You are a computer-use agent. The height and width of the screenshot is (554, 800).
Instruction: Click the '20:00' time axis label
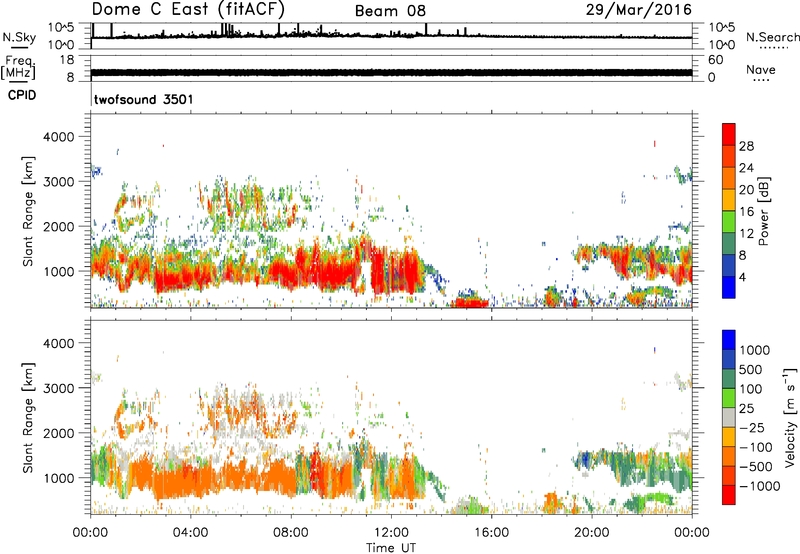point(591,533)
